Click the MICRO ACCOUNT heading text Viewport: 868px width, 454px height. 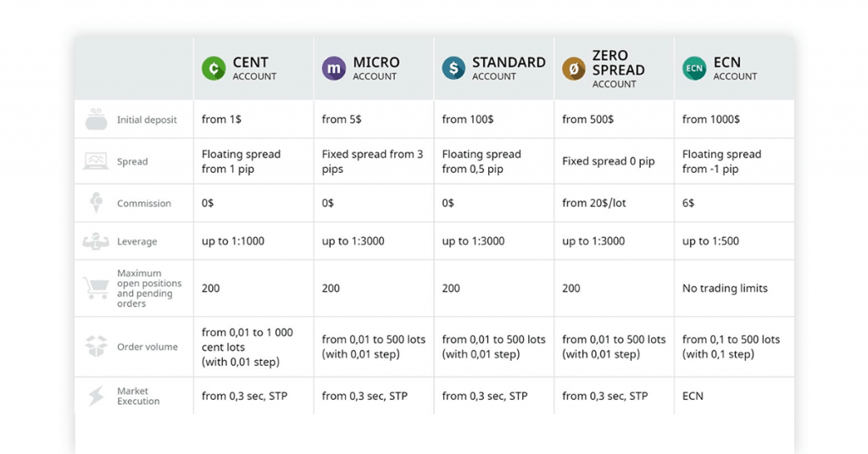[376, 69]
